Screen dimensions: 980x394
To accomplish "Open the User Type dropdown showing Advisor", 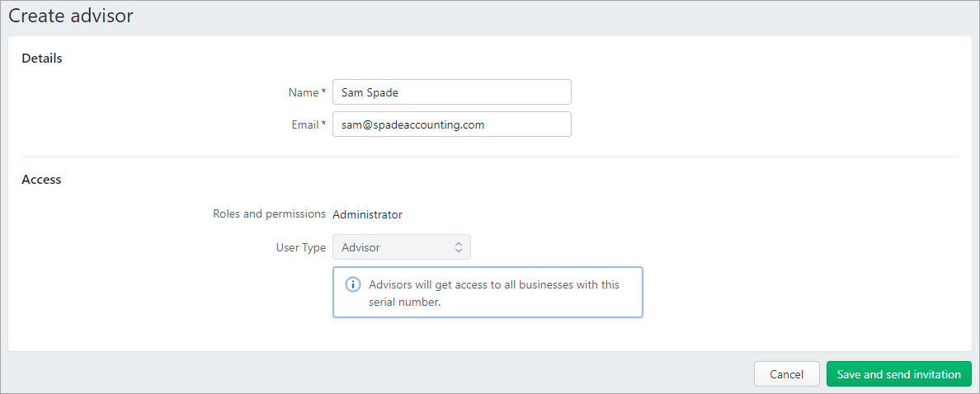I will pos(402,247).
